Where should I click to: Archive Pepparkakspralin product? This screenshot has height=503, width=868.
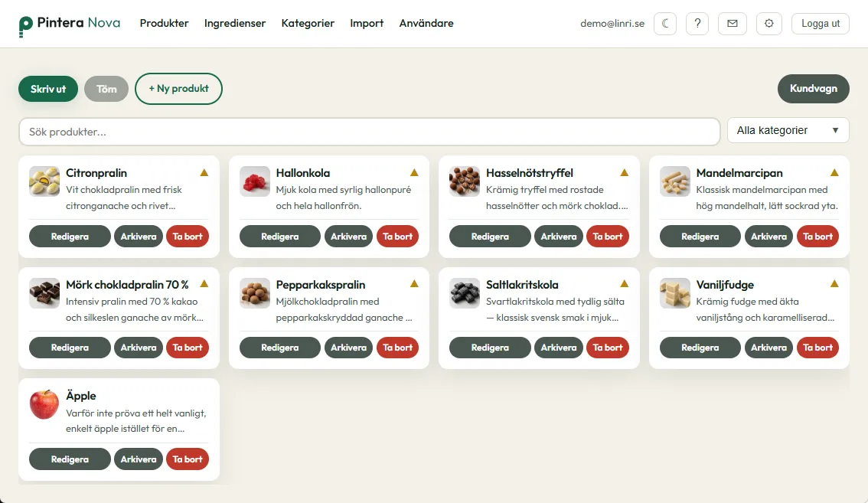(349, 348)
